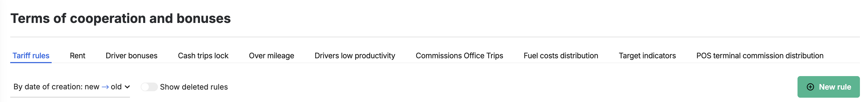The image size is (868, 102).
Task: Go to the Over mileage tab
Action: click(x=271, y=55)
